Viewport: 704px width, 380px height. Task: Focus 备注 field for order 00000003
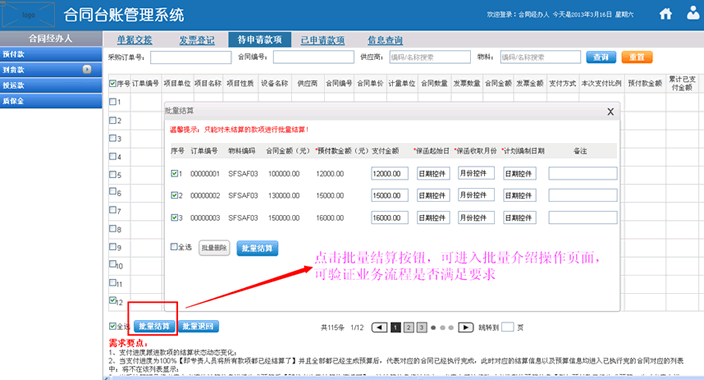[x=583, y=218]
